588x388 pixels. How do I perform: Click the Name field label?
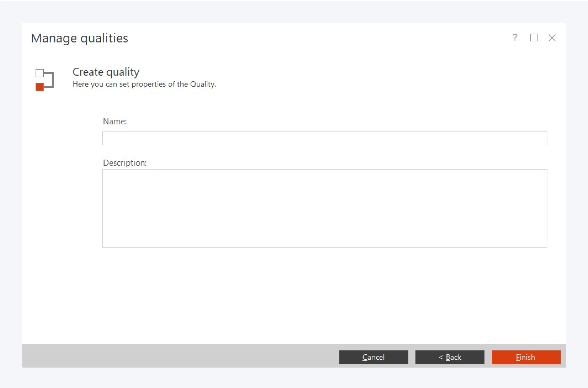click(x=115, y=121)
